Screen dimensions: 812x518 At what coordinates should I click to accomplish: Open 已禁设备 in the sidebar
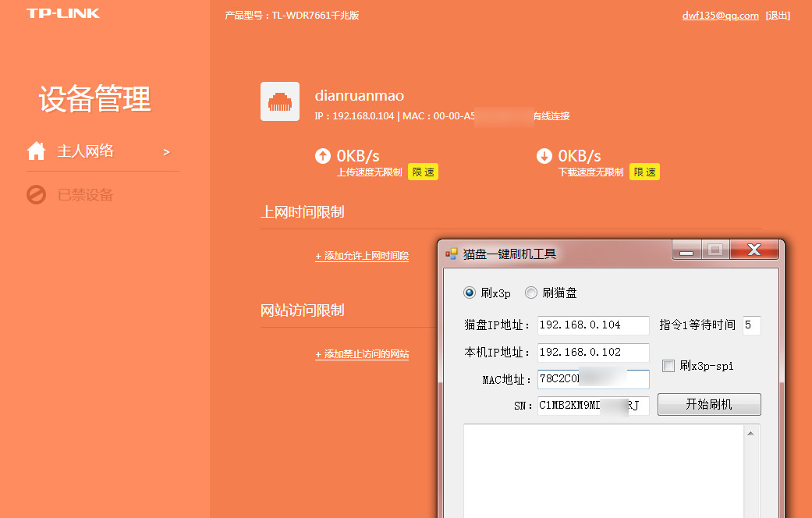click(85, 195)
